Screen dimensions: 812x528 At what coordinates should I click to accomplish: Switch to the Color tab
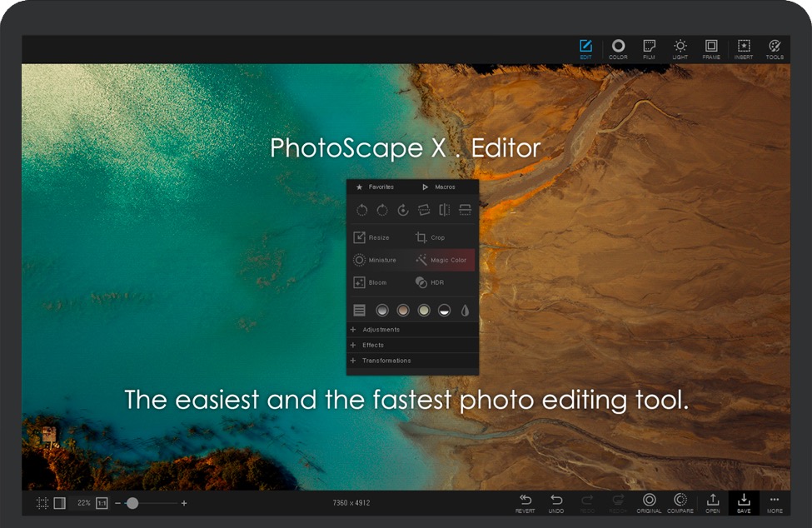[x=618, y=49]
